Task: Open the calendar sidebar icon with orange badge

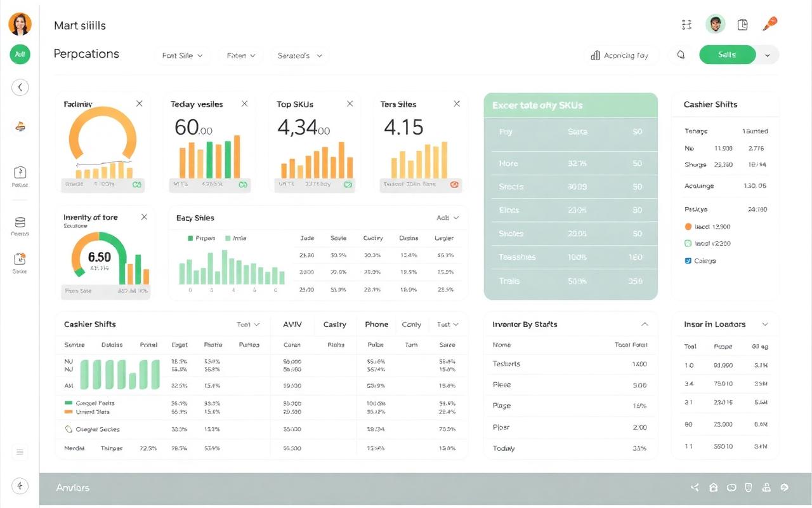Action: coord(20,259)
